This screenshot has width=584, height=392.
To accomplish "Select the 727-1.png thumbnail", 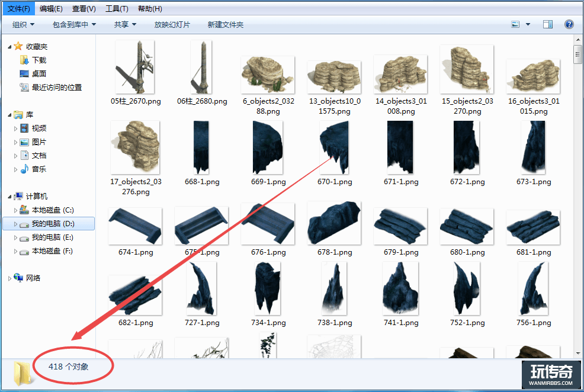I will point(201,288).
